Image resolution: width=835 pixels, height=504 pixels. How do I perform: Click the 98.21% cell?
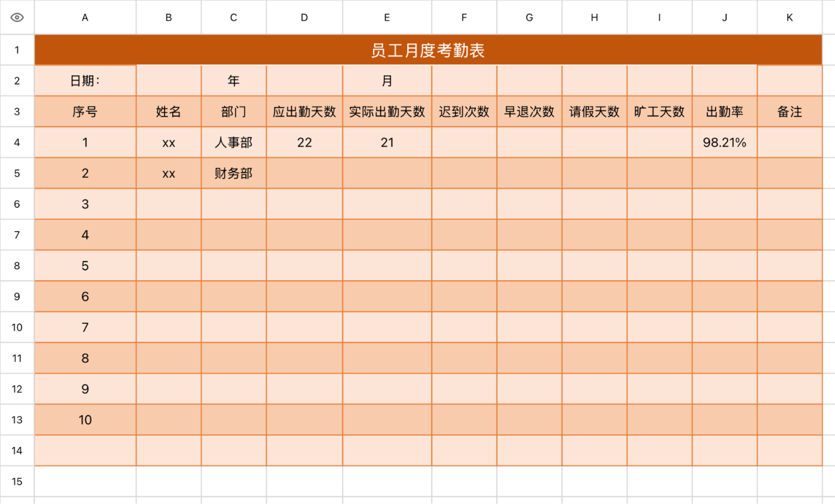[724, 142]
